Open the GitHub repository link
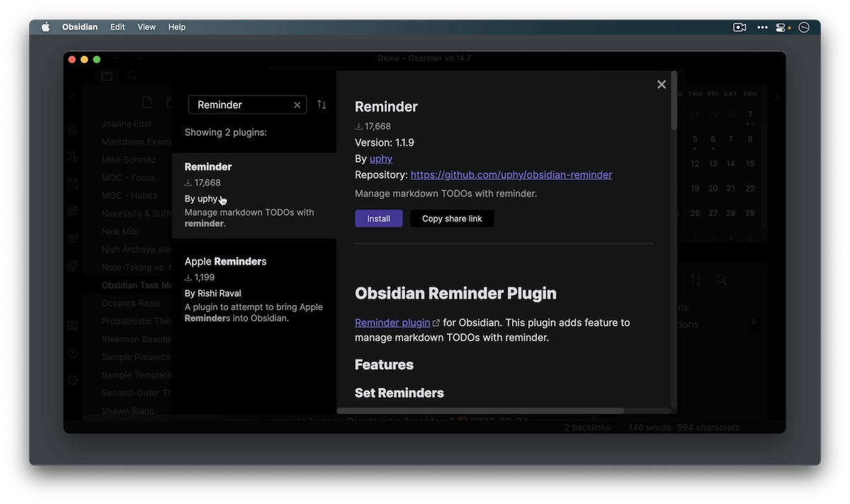Viewport: 850px width, 504px height. coord(511,175)
